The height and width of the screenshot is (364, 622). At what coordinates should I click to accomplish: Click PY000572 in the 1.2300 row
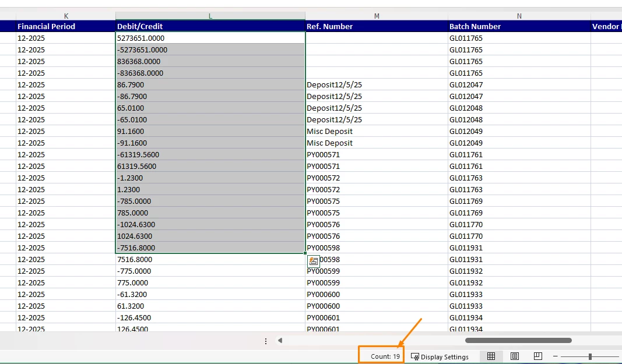pos(324,189)
